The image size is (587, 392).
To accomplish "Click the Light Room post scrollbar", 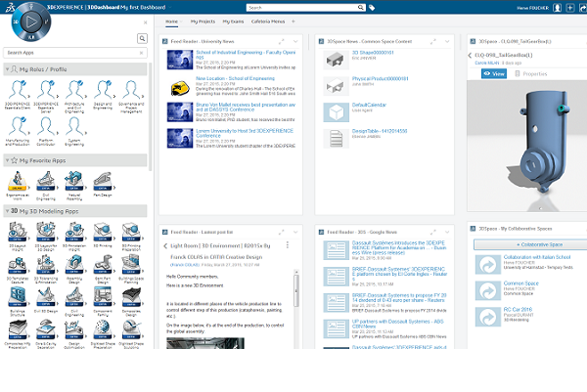I will click(295, 290).
